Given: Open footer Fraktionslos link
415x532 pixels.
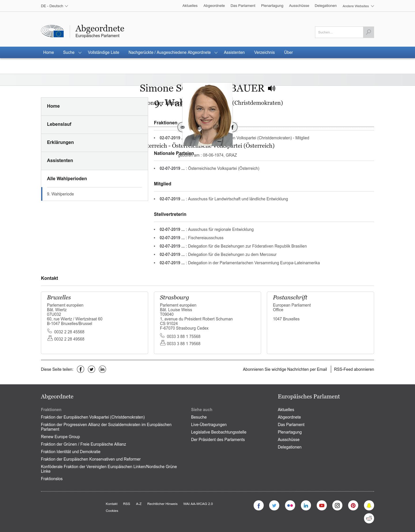Looking at the screenshot, I should (x=52, y=479).
